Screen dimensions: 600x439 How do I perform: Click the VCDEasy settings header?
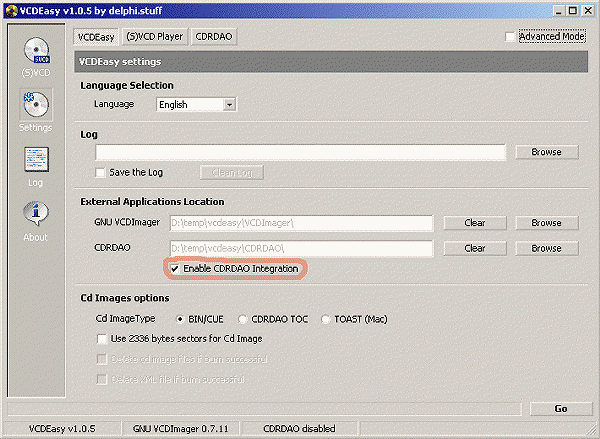click(x=331, y=62)
